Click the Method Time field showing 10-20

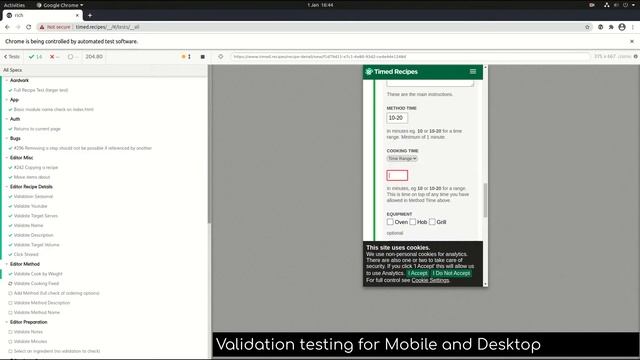click(397, 118)
